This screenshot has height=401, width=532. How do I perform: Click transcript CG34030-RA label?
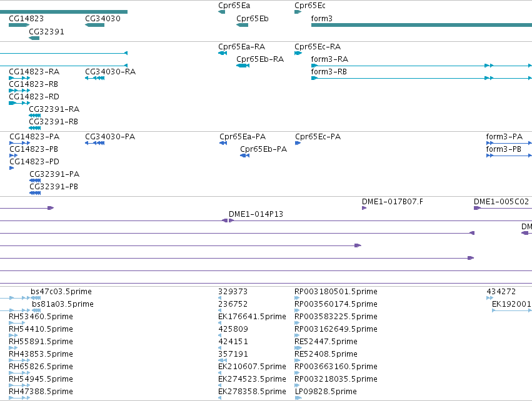(x=110, y=72)
